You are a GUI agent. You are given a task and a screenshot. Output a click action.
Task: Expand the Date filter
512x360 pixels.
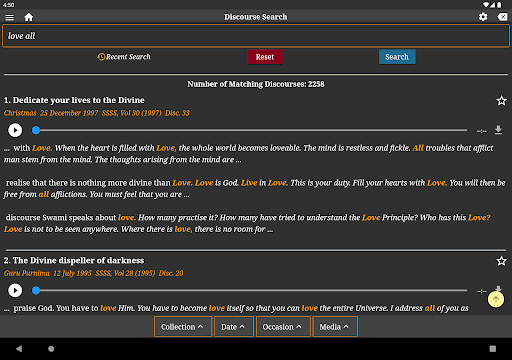coord(234,327)
